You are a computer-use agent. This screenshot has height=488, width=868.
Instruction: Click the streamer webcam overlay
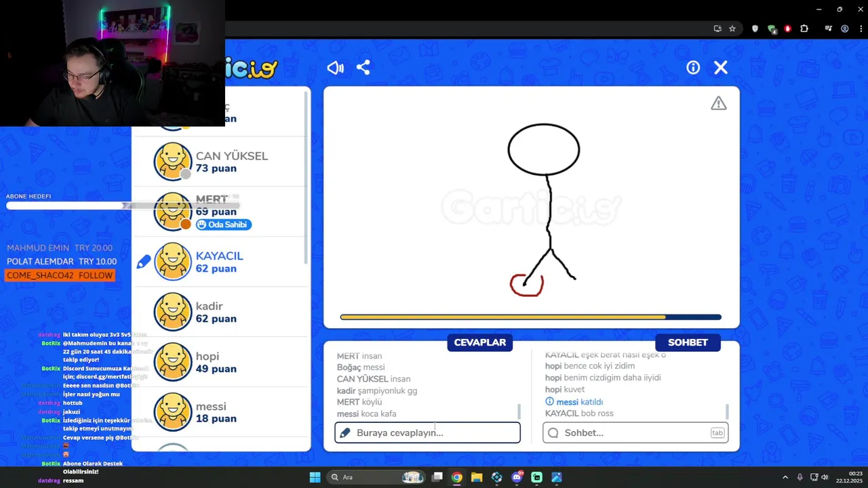(x=113, y=63)
